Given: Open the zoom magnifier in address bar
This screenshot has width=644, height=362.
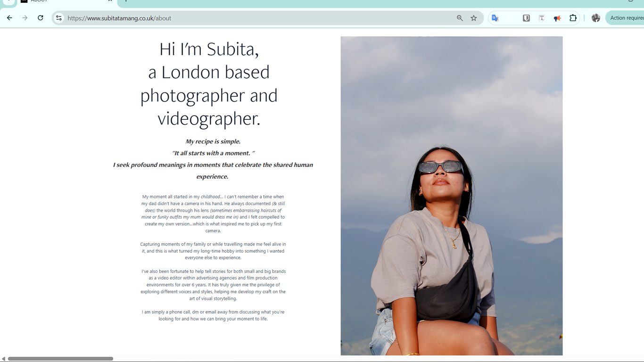Looking at the screenshot, I should click(460, 18).
